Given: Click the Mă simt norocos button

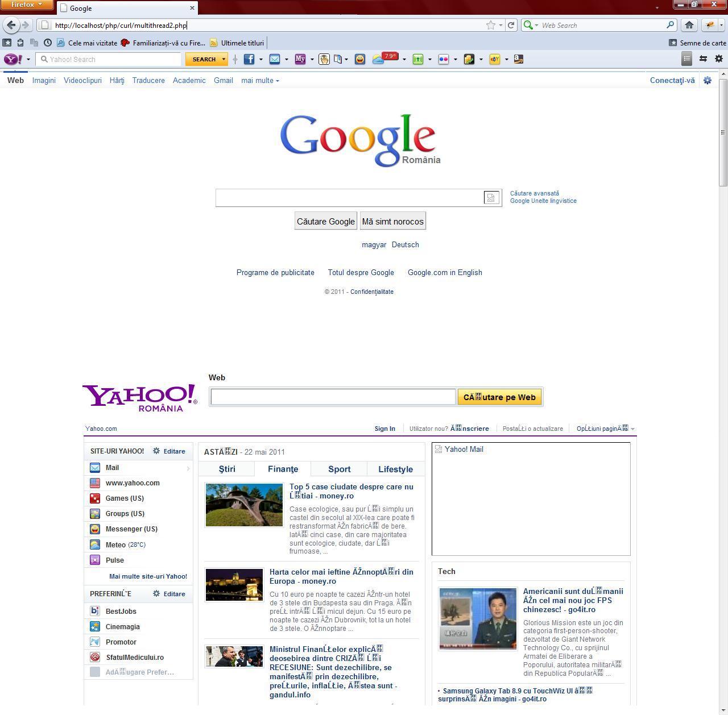Looking at the screenshot, I should coord(393,221).
